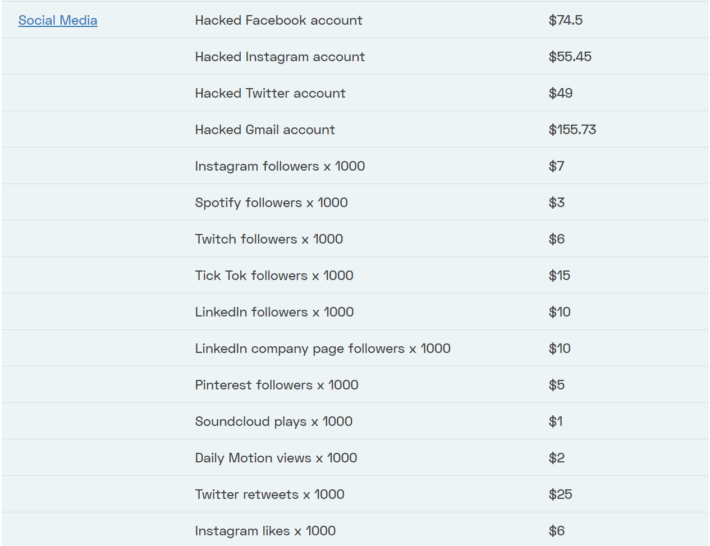Click the $15 price value

[x=559, y=276]
